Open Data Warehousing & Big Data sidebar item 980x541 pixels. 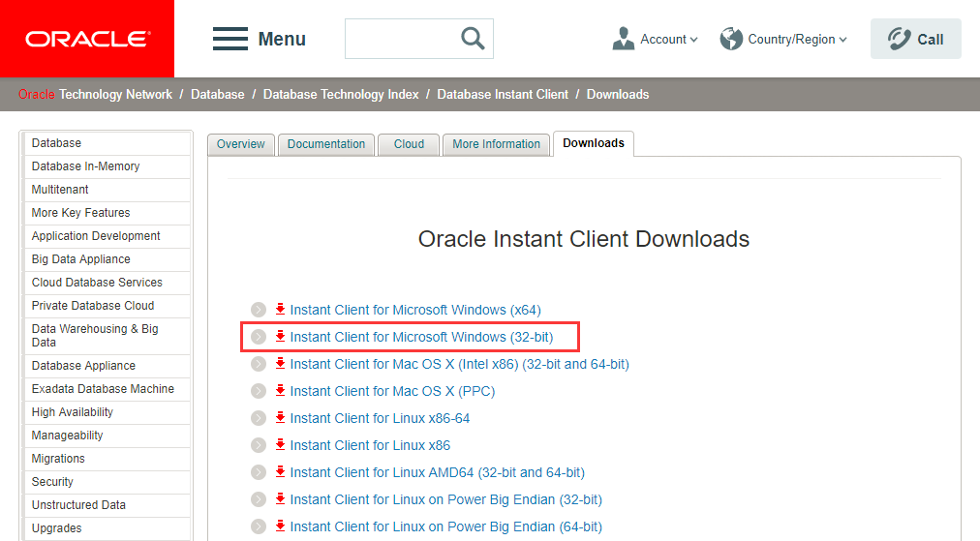point(107,336)
